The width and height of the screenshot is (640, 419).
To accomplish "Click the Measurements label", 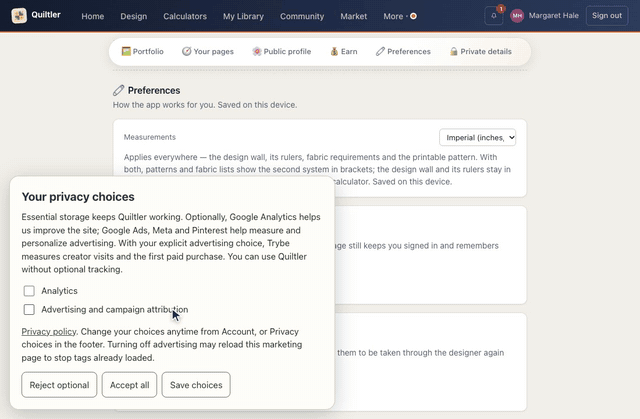I will pos(149,137).
